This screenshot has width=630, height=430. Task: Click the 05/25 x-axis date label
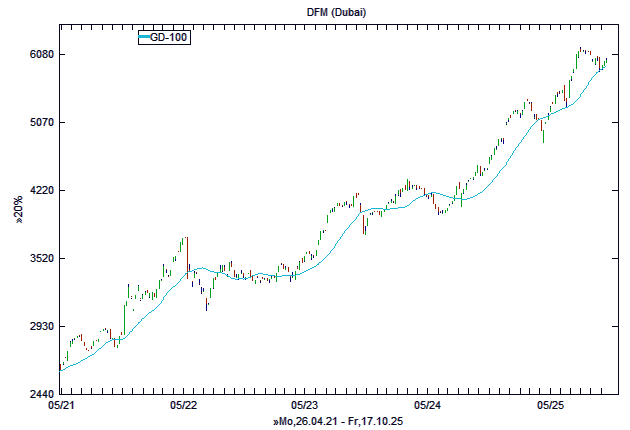pos(549,406)
